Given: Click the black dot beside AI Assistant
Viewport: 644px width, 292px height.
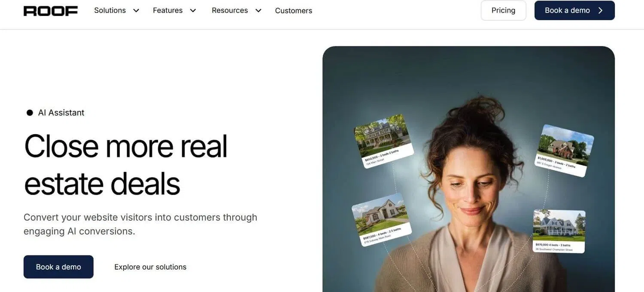Looking at the screenshot, I should pyautogui.click(x=30, y=113).
